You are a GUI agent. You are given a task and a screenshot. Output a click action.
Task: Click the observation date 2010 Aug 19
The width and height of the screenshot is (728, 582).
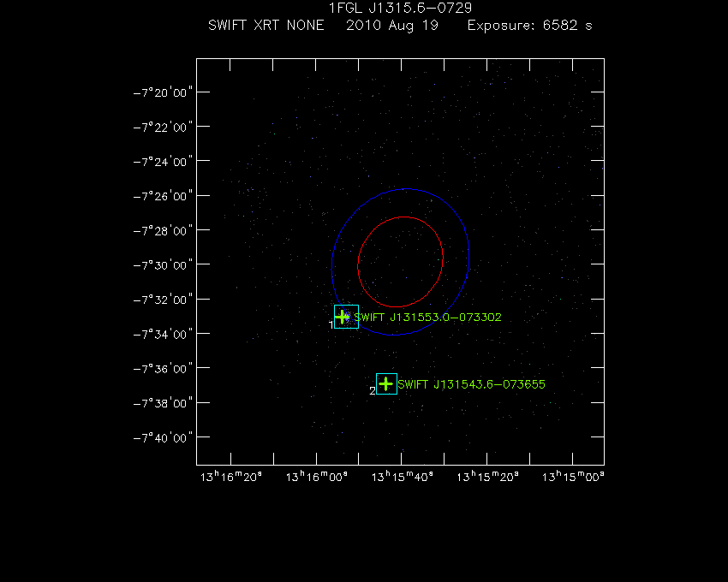pyautogui.click(x=392, y=26)
